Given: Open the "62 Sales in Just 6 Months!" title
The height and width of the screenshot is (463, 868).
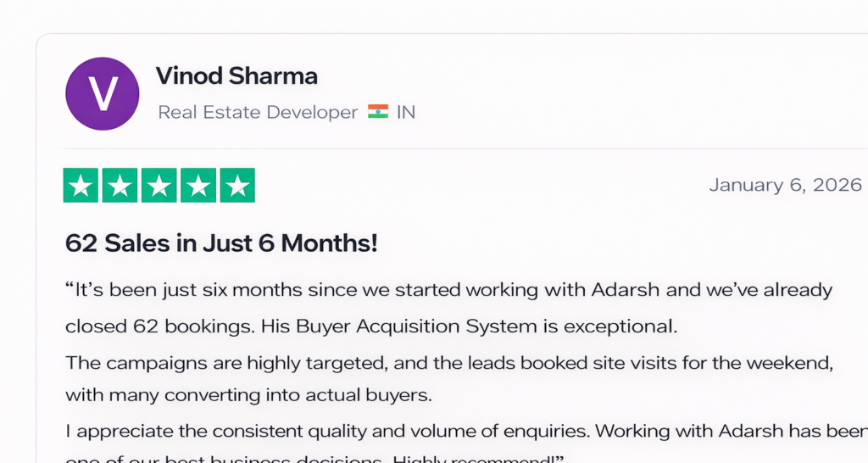Looking at the screenshot, I should point(221,243).
